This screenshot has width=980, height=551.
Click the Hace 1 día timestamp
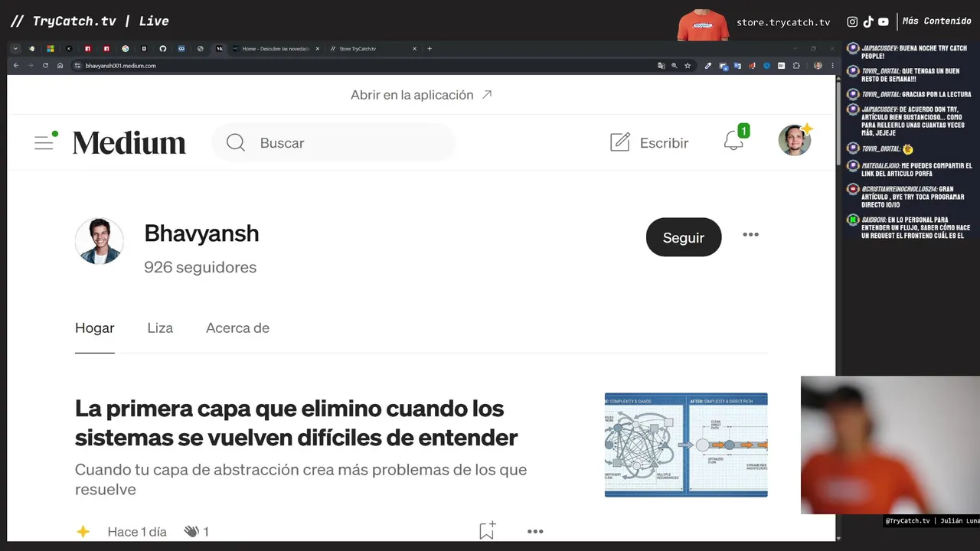coord(137,531)
